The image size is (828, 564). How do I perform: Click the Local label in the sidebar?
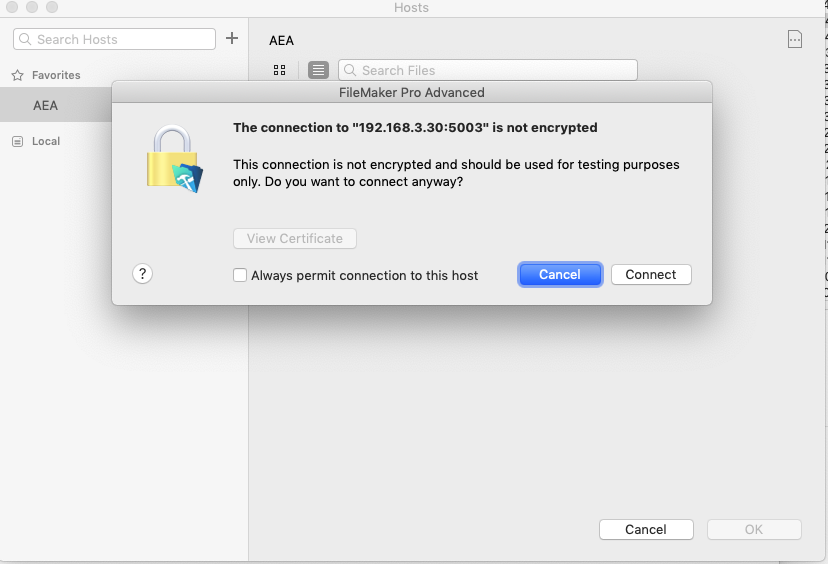(x=46, y=142)
